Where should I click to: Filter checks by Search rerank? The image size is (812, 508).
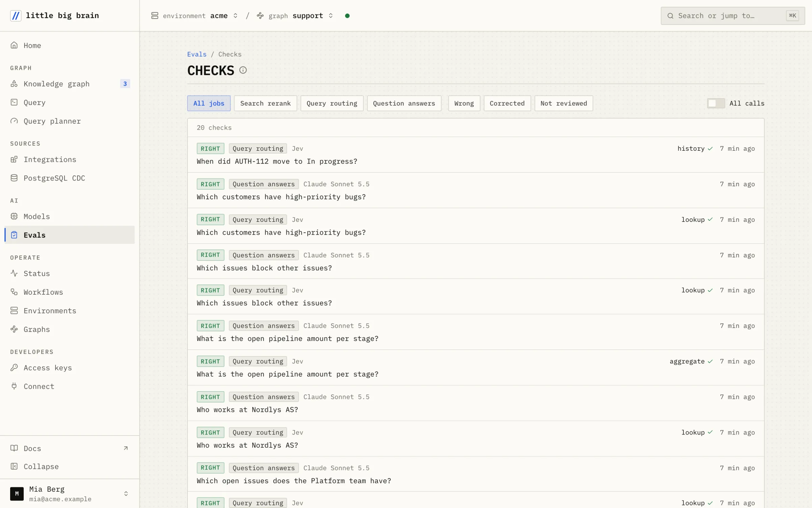click(x=265, y=103)
